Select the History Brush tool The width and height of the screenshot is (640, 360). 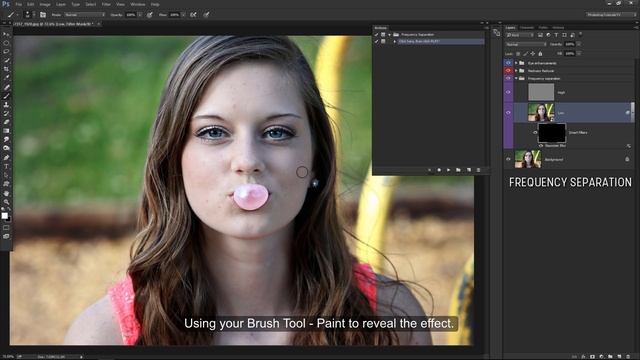tap(6, 113)
